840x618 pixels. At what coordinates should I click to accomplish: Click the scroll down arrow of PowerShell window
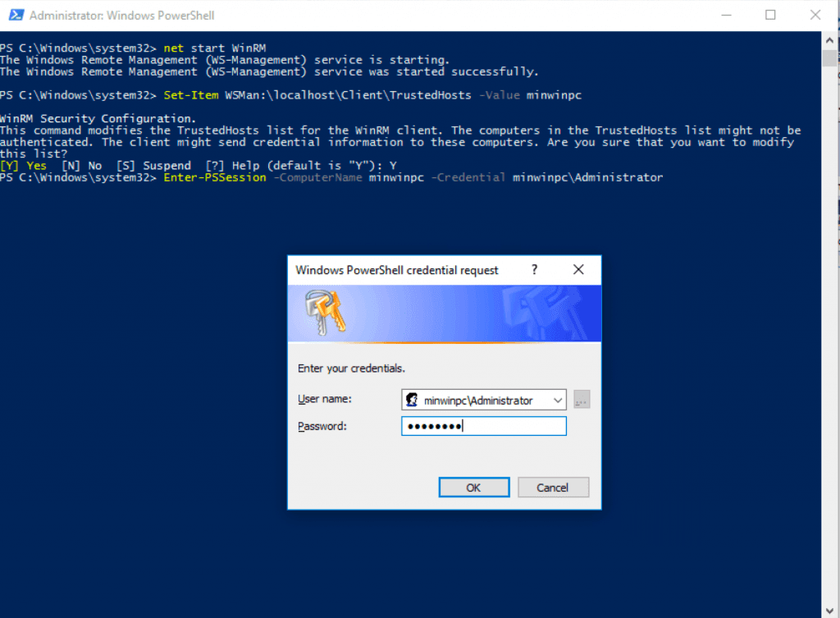pos(829,611)
